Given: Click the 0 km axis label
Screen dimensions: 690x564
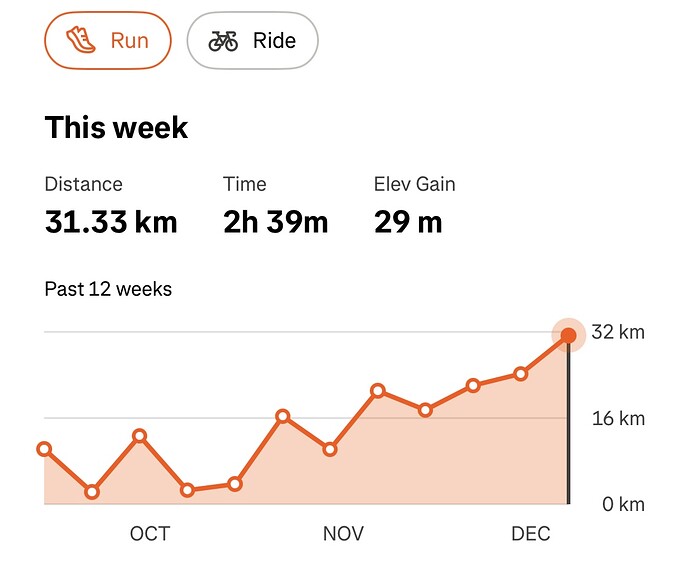Looking at the screenshot, I should 622,504.
